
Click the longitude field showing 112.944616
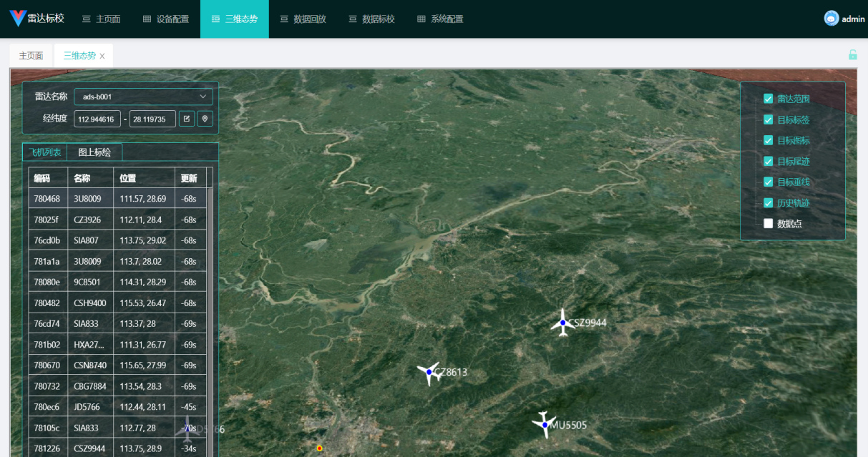pyautogui.click(x=97, y=119)
